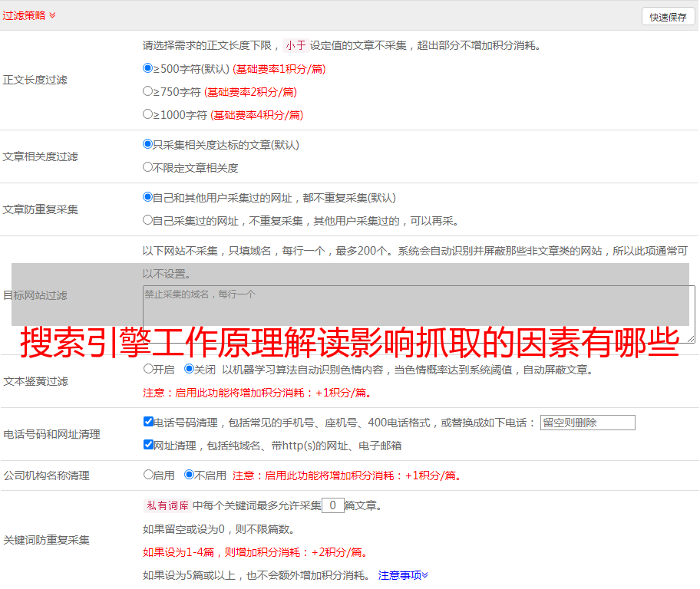Select 启用 for 公司机构名称清理
This screenshot has width=700, height=589.
(148, 475)
